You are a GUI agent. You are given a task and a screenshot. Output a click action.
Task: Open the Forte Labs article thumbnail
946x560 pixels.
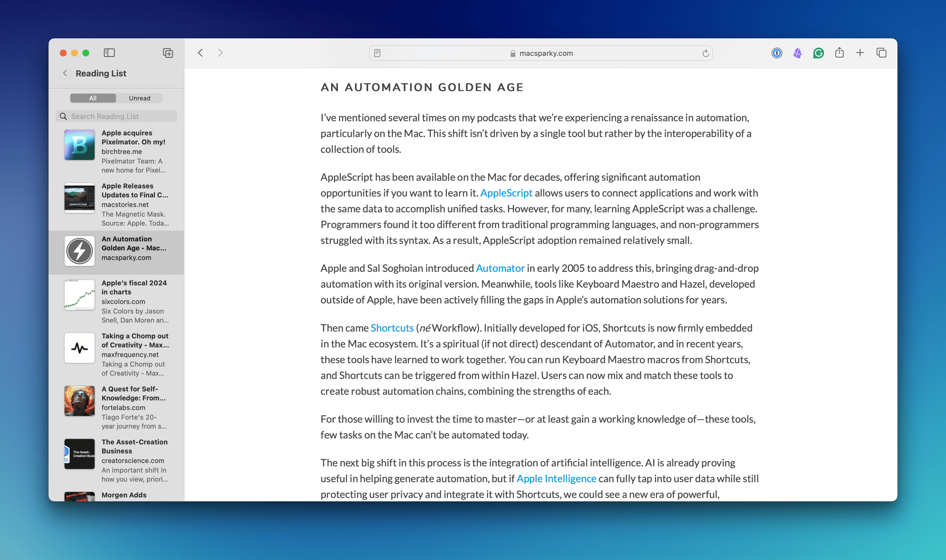pyautogui.click(x=79, y=401)
